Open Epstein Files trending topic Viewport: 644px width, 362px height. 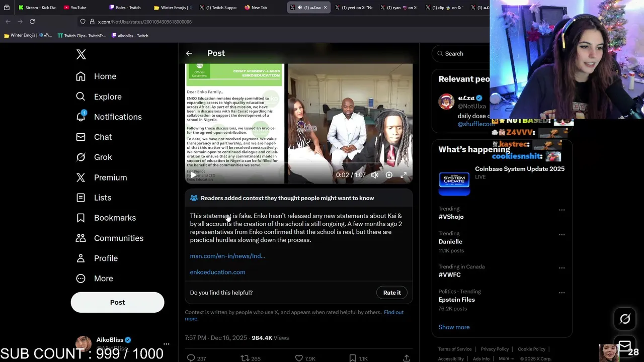pos(456,300)
